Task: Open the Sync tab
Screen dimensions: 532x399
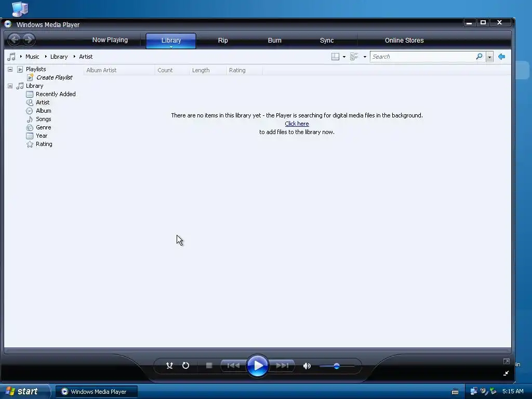Action: (327, 41)
